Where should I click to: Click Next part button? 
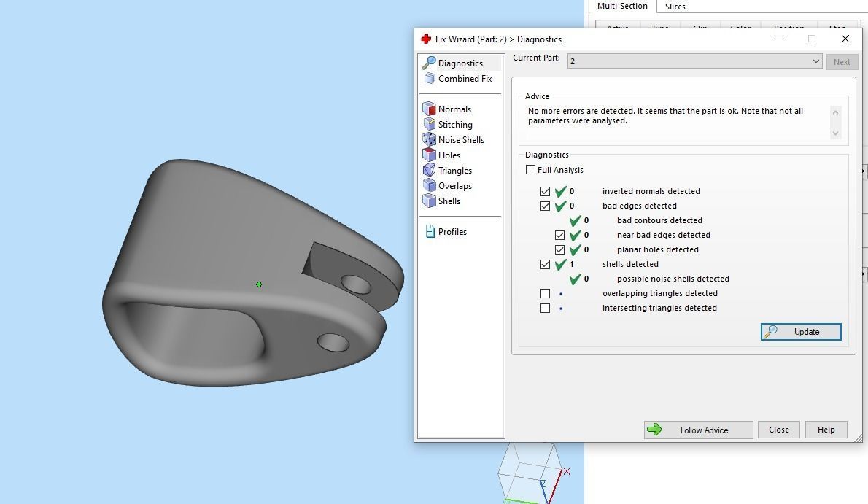pyautogui.click(x=842, y=61)
